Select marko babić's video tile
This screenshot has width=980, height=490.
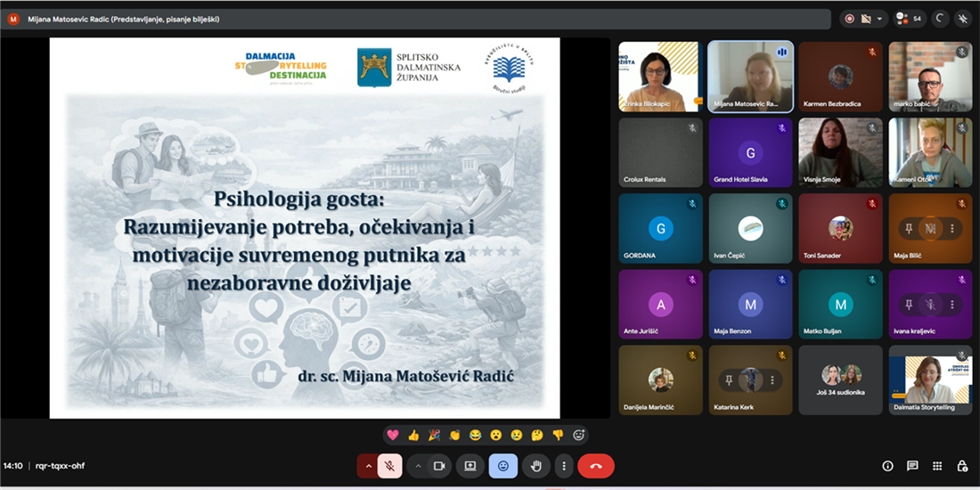(x=931, y=77)
